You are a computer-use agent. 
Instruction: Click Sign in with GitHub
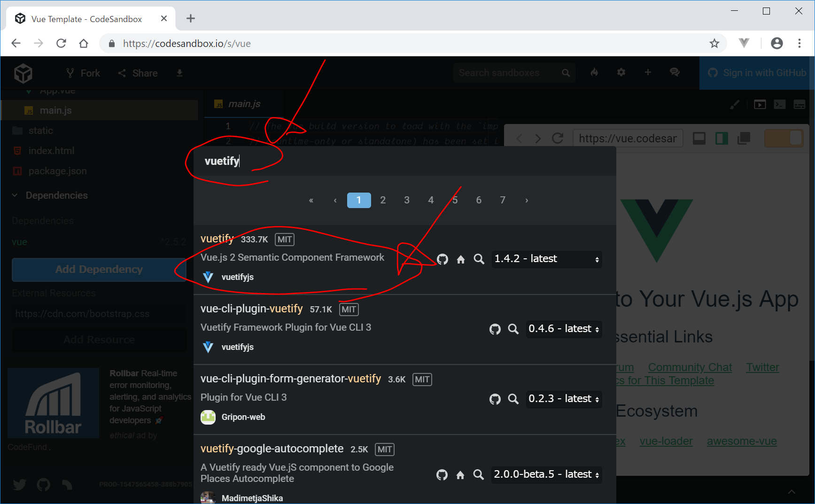pyautogui.click(x=757, y=73)
